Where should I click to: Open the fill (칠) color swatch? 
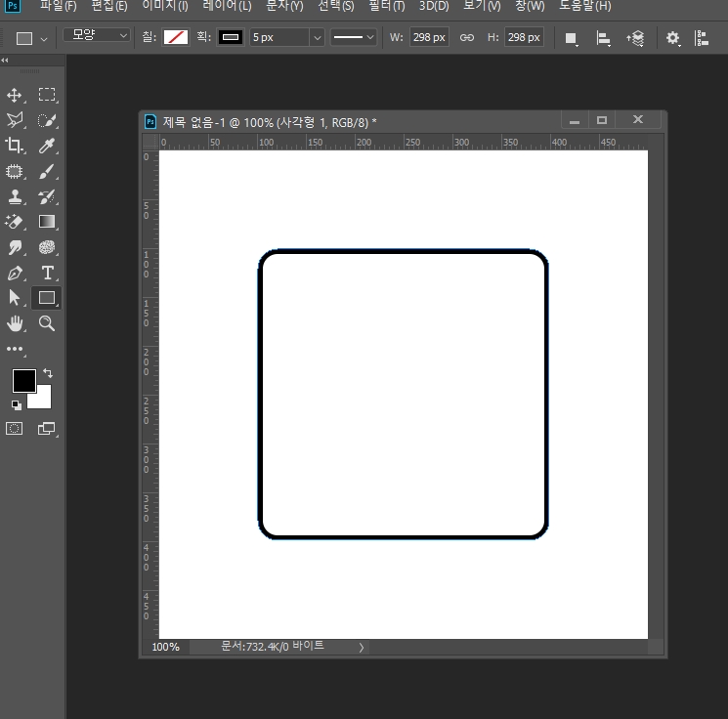pyautogui.click(x=176, y=37)
